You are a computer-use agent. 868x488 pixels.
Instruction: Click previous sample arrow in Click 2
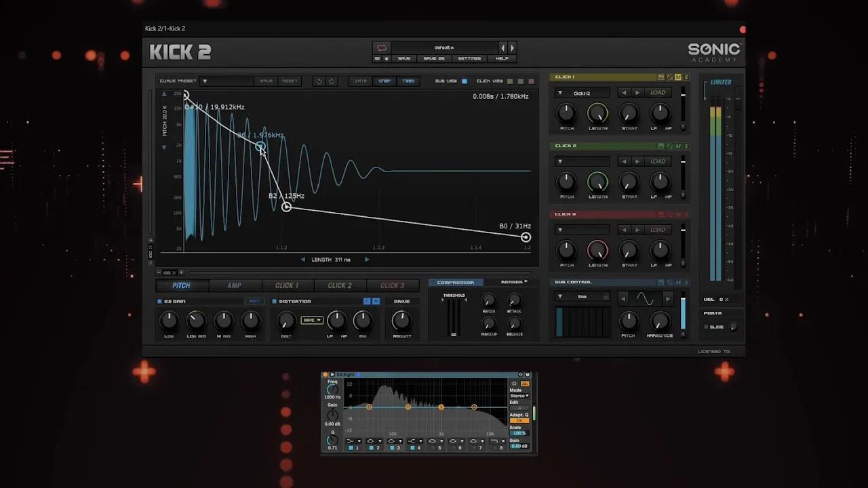(x=624, y=161)
